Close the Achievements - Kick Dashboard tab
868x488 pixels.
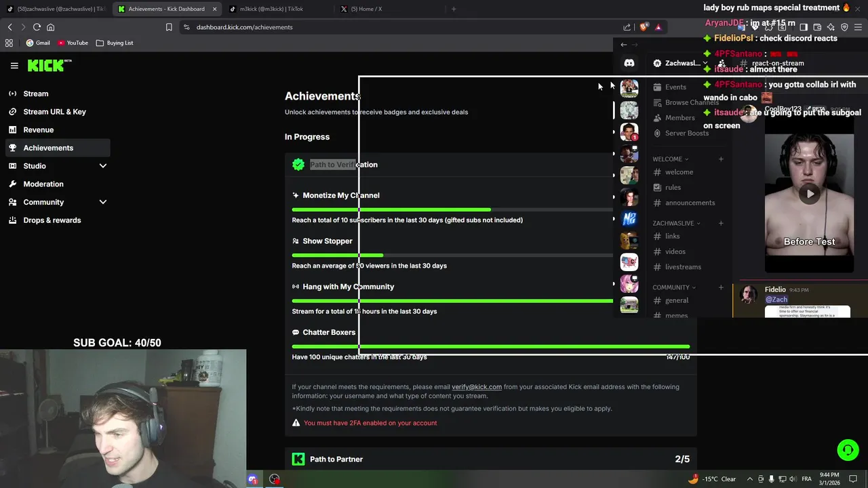tap(215, 9)
